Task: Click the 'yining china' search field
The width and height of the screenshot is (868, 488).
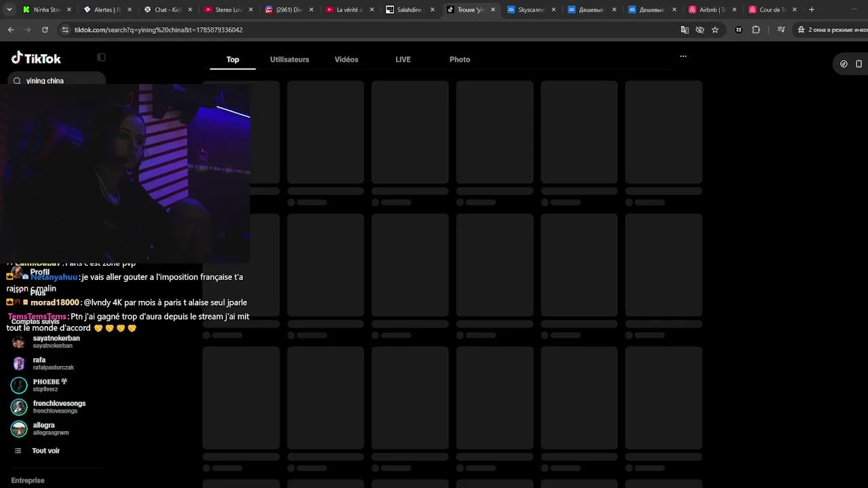Action: click(58, 81)
